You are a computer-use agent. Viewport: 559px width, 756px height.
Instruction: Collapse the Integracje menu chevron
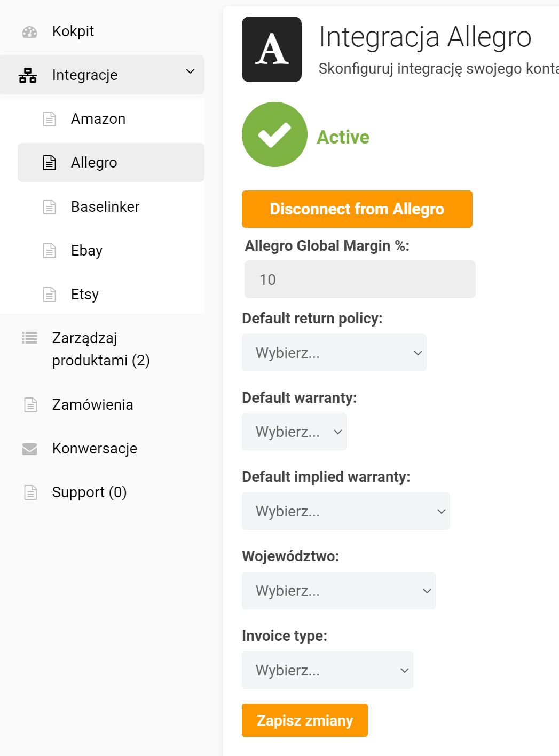190,71
